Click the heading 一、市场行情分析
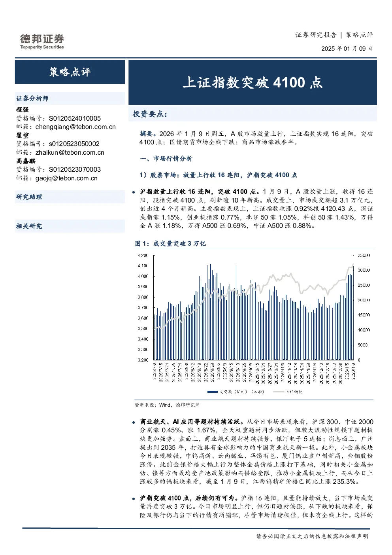This screenshot has width=392, height=555. click(x=166, y=159)
